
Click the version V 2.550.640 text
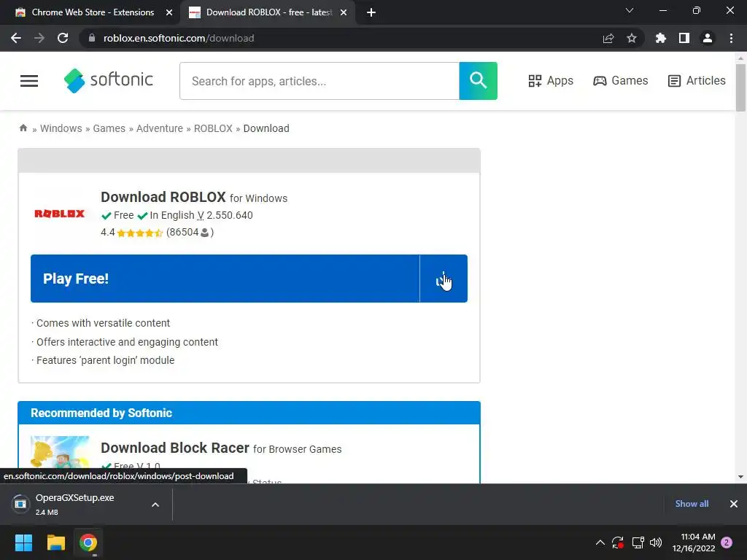(x=225, y=215)
